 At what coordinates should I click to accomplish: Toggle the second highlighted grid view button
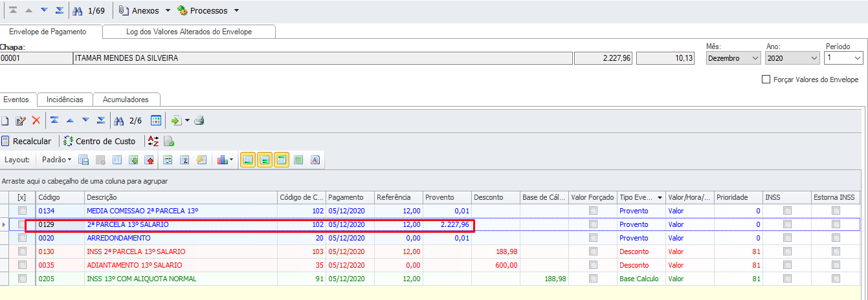[265, 160]
